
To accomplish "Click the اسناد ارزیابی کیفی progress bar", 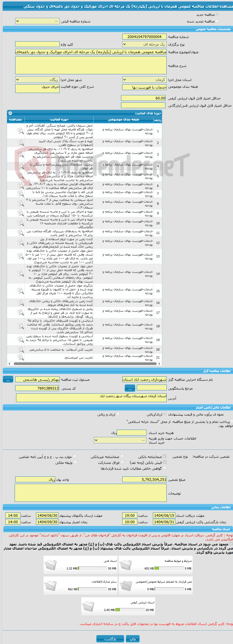I will click(130, 610).
